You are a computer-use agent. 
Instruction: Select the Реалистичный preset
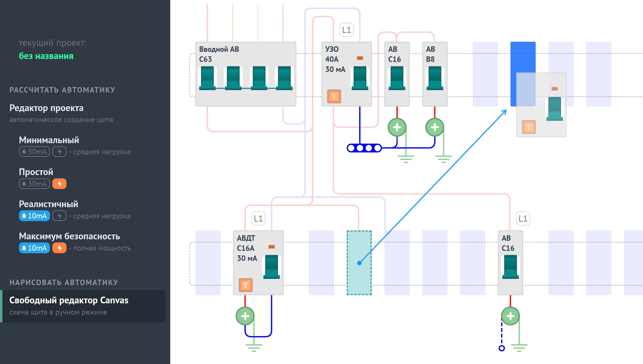[49, 204]
